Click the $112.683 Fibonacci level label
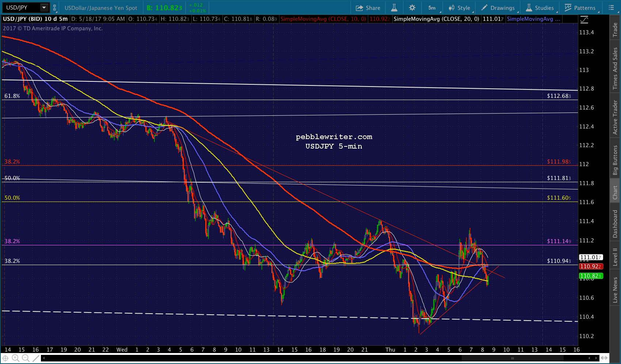The width and height of the screenshot is (621, 364). click(559, 96)
